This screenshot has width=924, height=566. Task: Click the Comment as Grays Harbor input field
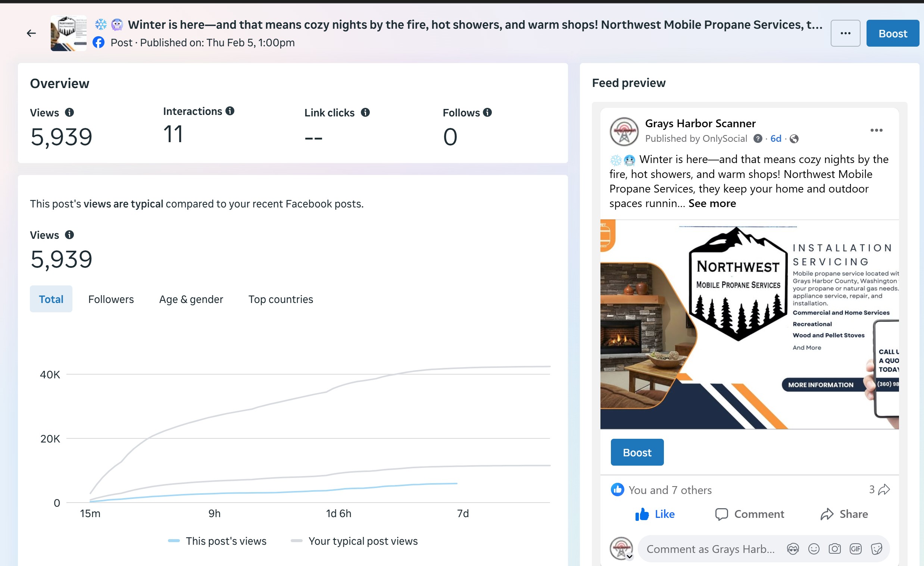coord(710,549)
